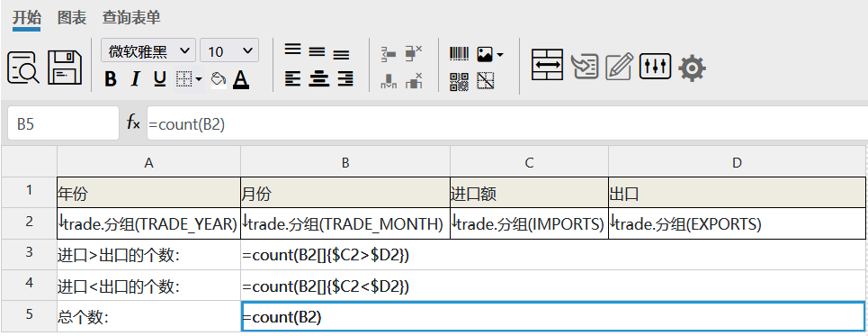Align text left

tap(293, 78)
